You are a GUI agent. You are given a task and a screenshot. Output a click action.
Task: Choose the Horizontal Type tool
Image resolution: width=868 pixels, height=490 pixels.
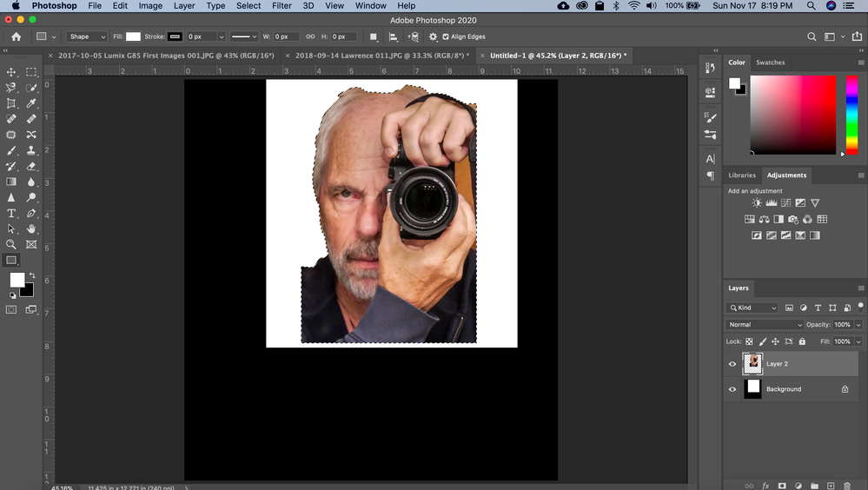click(11, 213)
